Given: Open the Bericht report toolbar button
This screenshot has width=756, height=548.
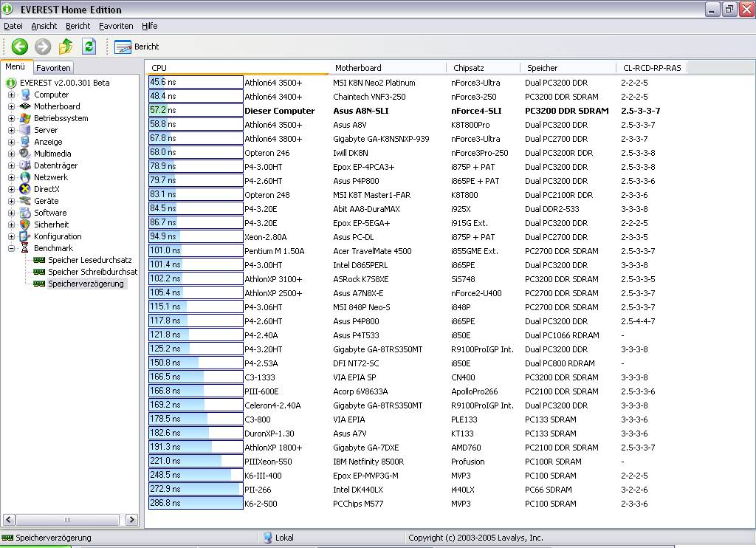Looking at the screenshot, I should coord(137,47).
